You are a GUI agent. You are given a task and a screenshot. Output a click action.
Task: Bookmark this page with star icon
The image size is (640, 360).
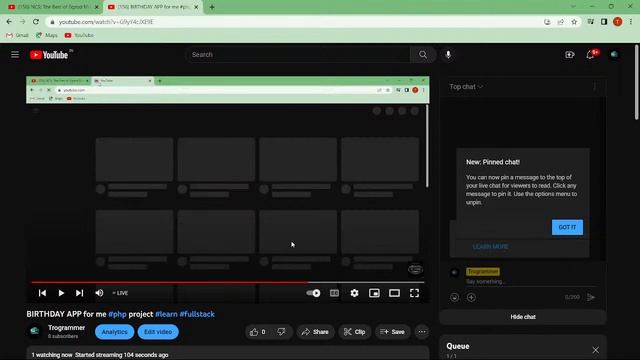tap(574, 22)
